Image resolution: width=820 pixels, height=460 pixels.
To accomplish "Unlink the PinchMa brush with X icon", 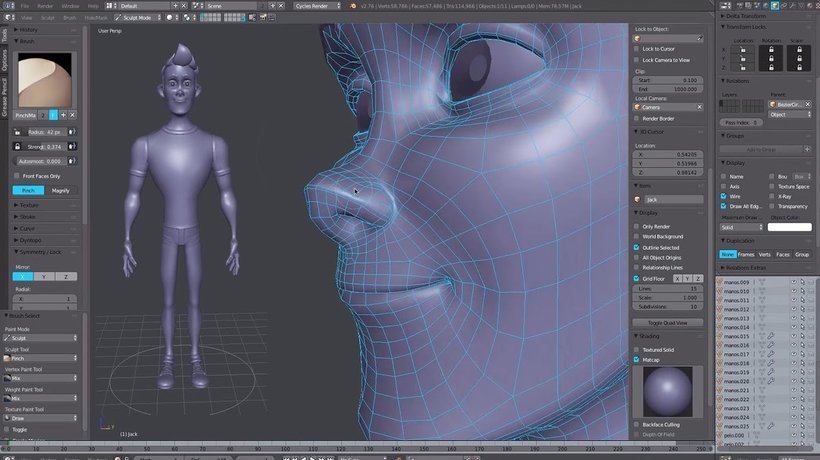I will [73, 115].
